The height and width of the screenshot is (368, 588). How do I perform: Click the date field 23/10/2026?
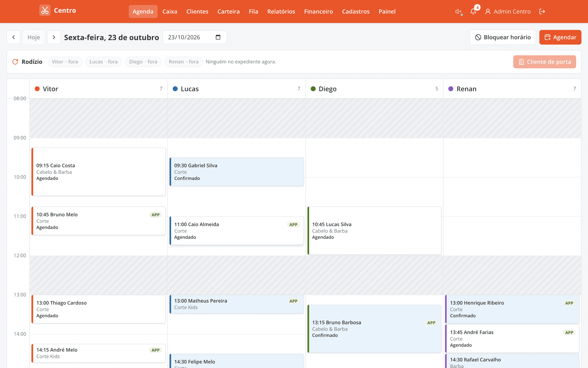click(x=195, y=37)
